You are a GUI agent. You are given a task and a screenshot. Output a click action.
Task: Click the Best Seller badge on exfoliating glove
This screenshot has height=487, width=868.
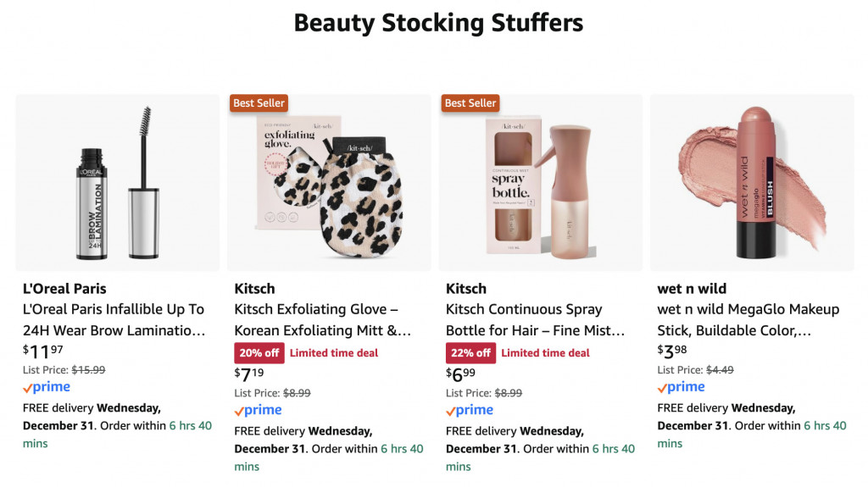point(259,103)
